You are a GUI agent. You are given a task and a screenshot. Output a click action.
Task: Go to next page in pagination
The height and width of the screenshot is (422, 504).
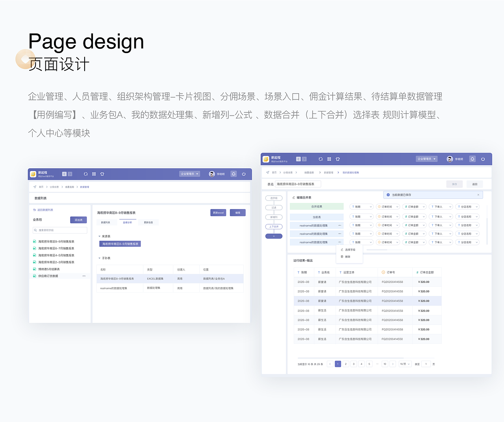(x=393, y=364)
